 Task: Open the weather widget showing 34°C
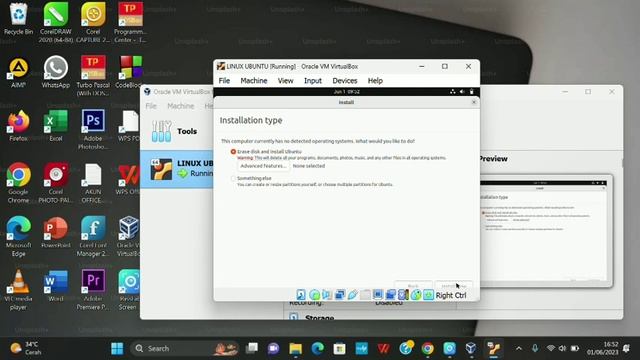(x=26, y=348)
